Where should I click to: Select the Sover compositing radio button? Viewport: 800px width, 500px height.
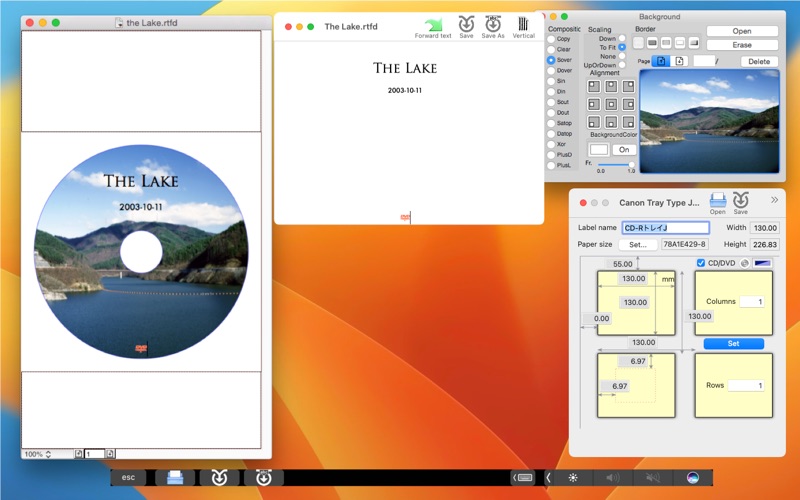coord(551,60)
